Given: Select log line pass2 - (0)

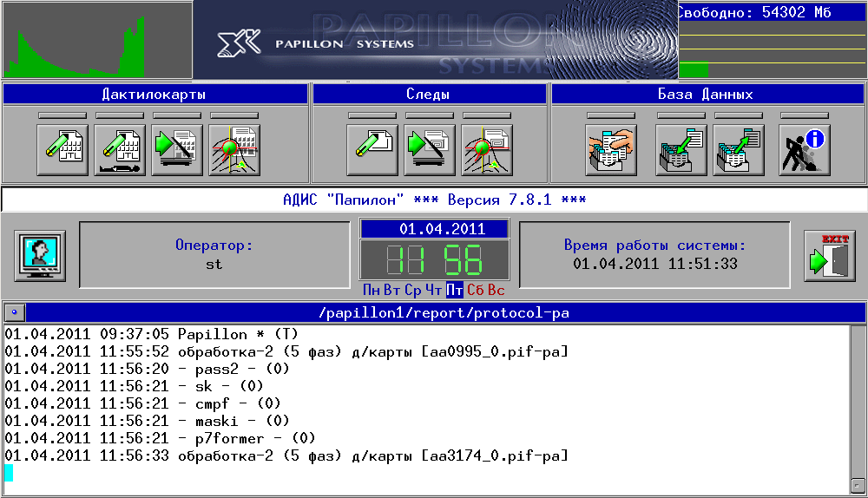Looking at the screenshot, I should point(147,369).
